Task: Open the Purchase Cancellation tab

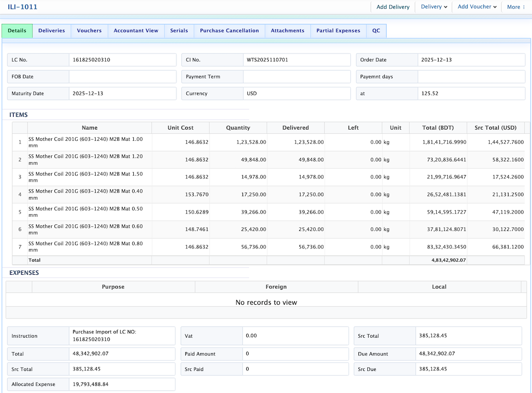Action: [229, 31]
